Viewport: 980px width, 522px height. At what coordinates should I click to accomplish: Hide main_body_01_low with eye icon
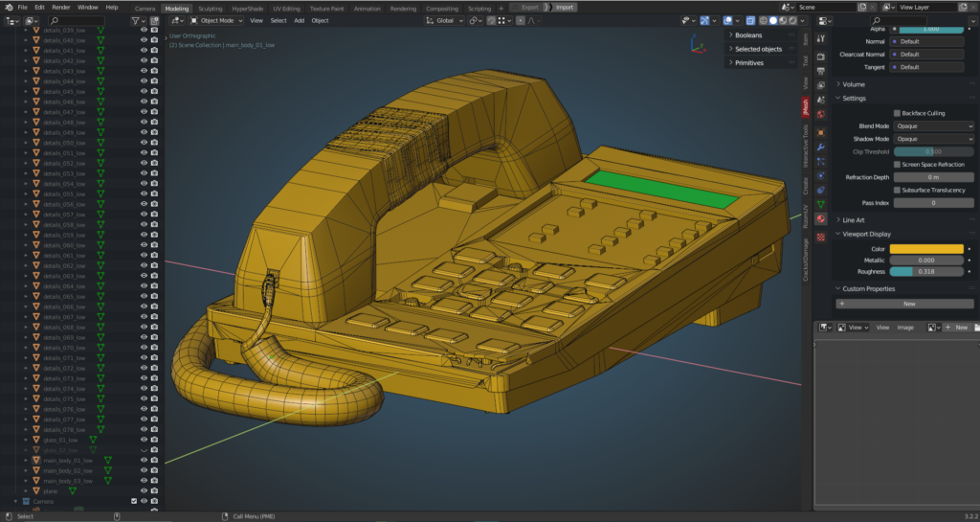144,460
